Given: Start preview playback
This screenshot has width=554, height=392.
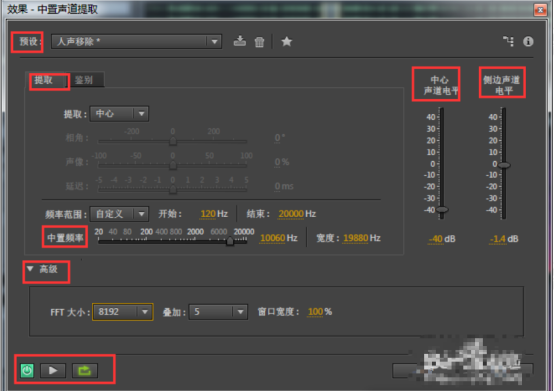Looking at the screenshot, I should pos(53,370).
